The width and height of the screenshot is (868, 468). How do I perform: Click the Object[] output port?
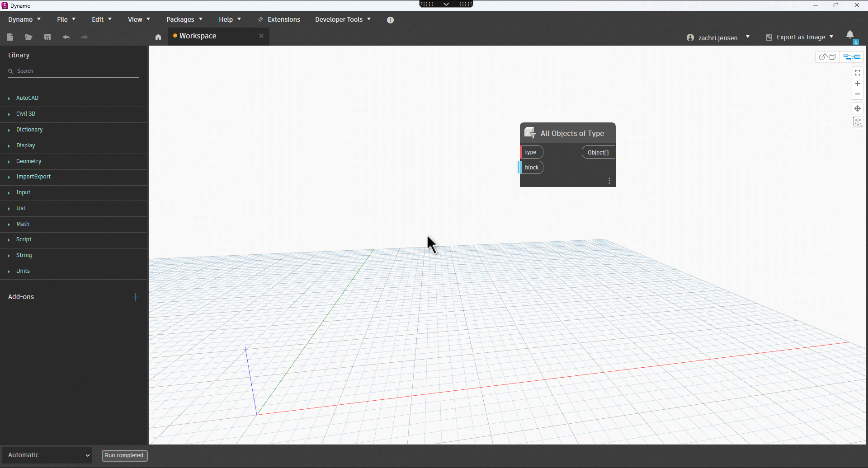(598, 152)
